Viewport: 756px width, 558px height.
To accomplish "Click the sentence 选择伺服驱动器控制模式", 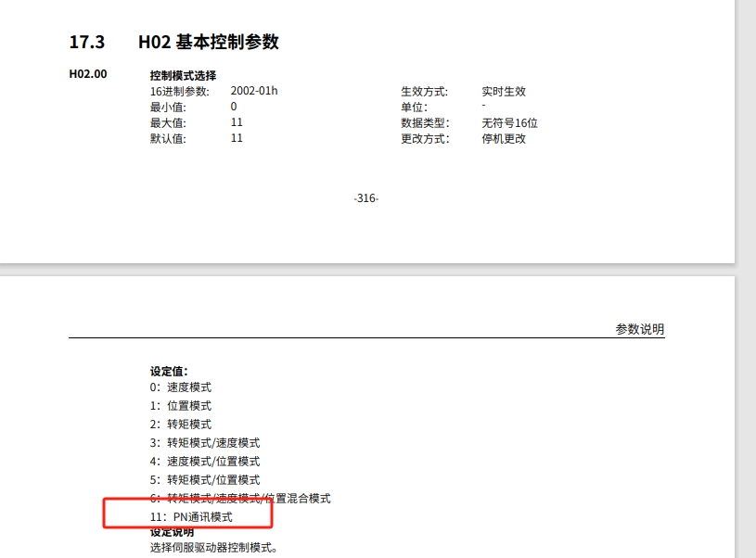I will point(213,548).
